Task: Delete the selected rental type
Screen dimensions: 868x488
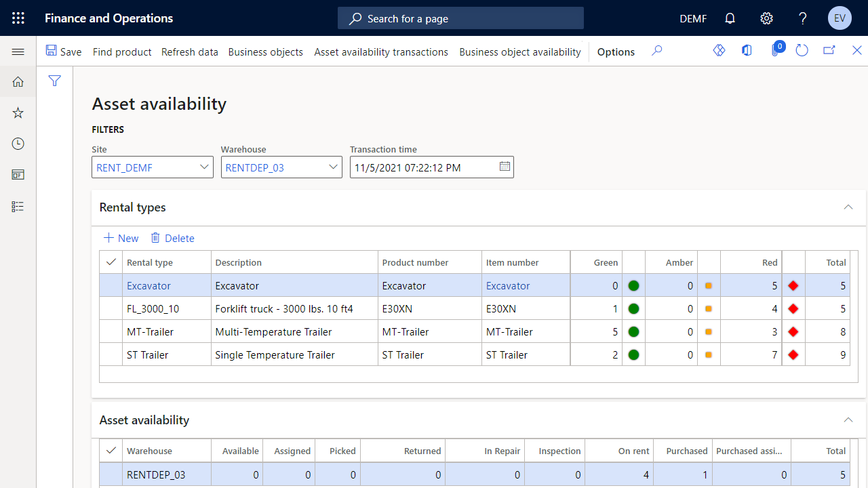Action: 172,238
